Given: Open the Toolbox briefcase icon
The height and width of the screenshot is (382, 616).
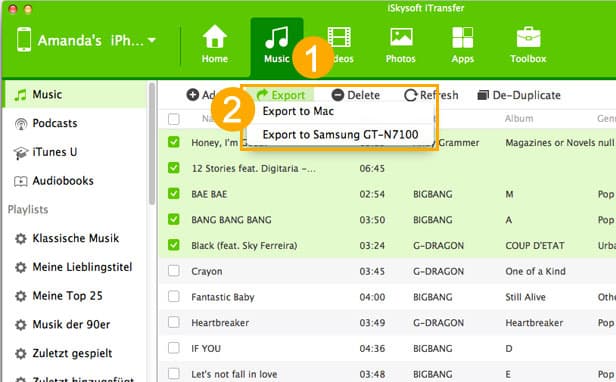Looking at the screenshot, I should (x=528, y=37).
